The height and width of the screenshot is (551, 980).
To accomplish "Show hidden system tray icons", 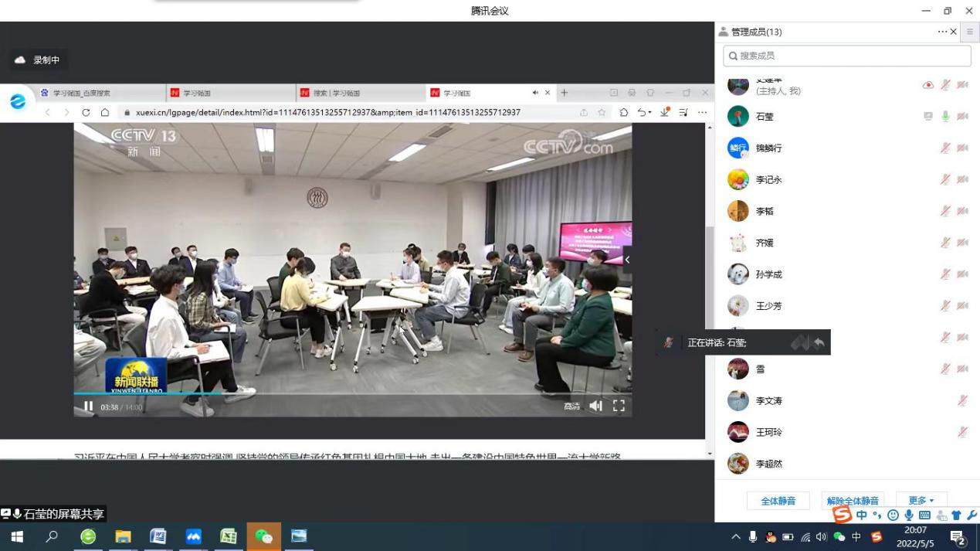I will pyautogui.click(x=736, y=537).
